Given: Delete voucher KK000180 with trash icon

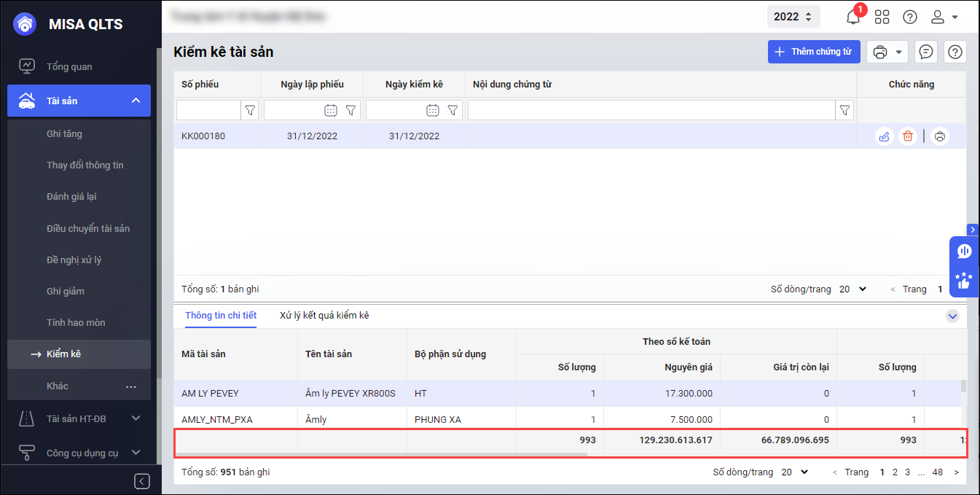Looking at the screenshot, I should click(x=907, y=136).
